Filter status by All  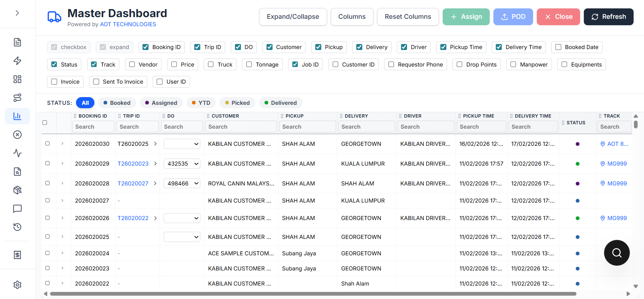85,103
